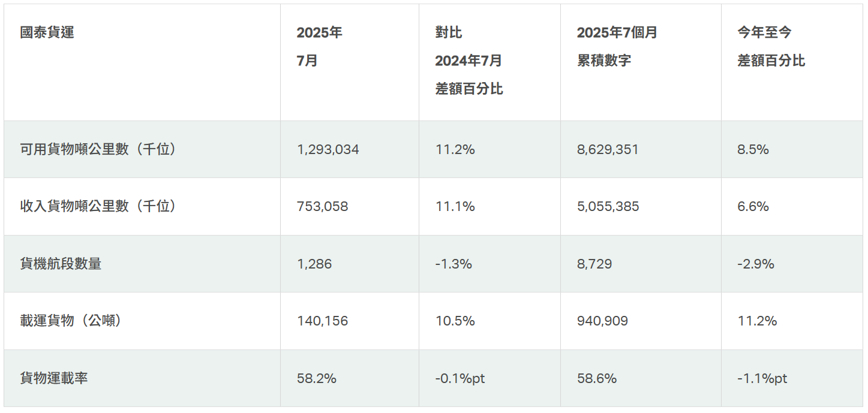Click the -2.9% year-to-date cell

(755, 264)
